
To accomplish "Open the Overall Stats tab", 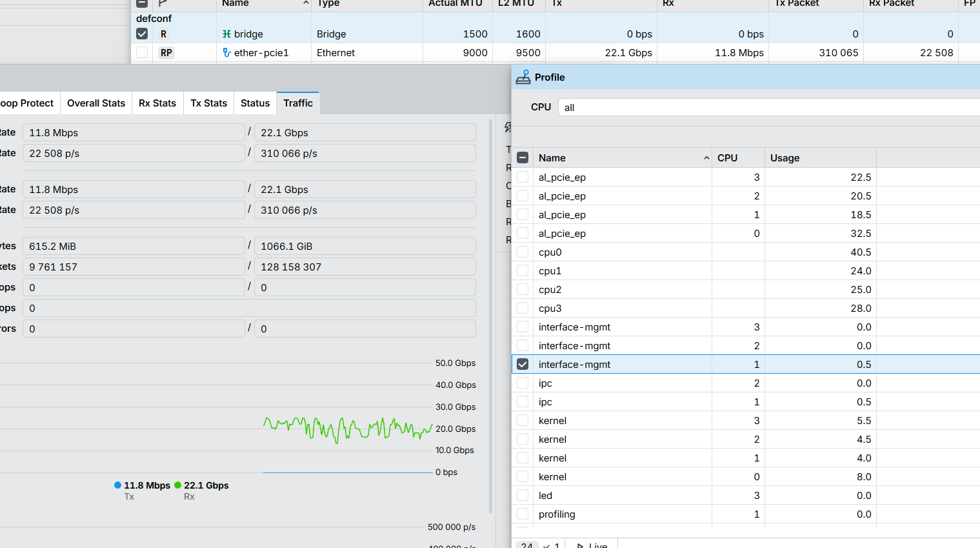I will point(96,103).
